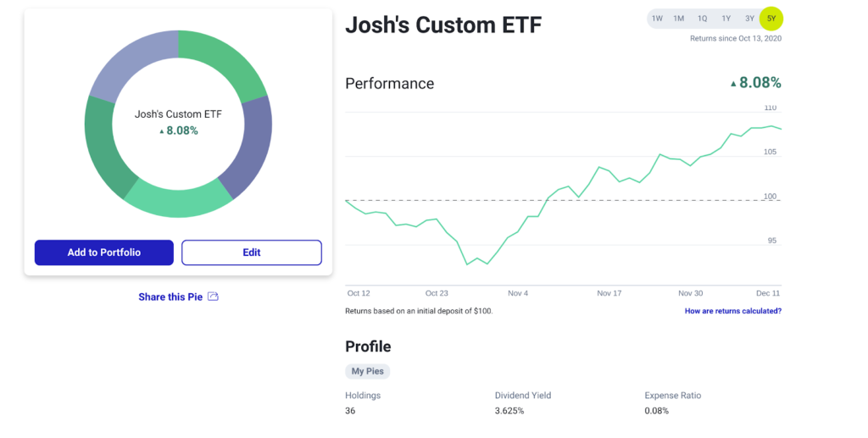Click the bottom mint green donut slice

pos(178,200)
